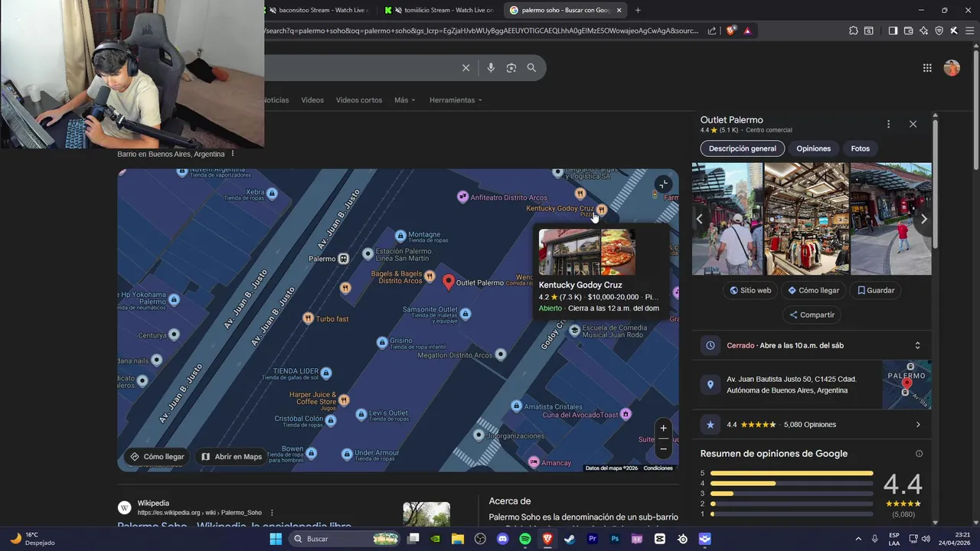Image resolution: width=980 pixels, height=551 pixels.
Task: Expand 5,080 Opiniones row arrow
Action: pos(918,425)
